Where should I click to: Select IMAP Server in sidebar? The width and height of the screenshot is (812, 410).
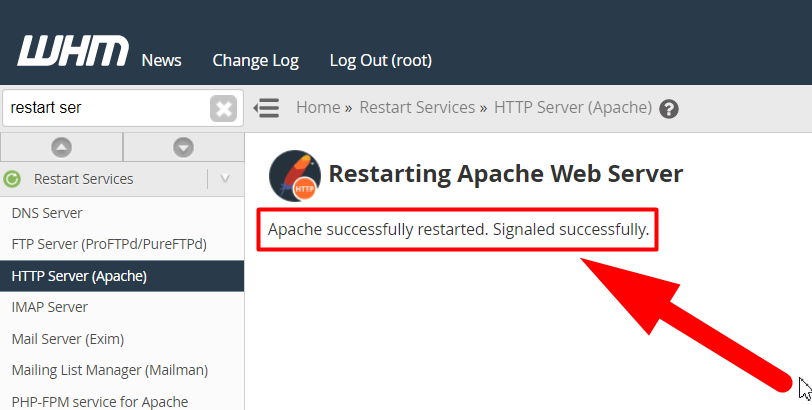point(122,308)
